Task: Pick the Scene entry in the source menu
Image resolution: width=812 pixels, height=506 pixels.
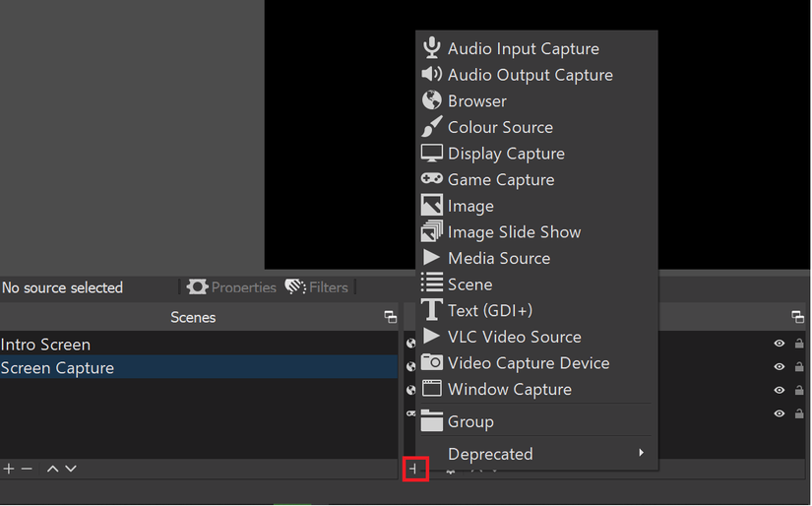Action: (x=536, y=284)
